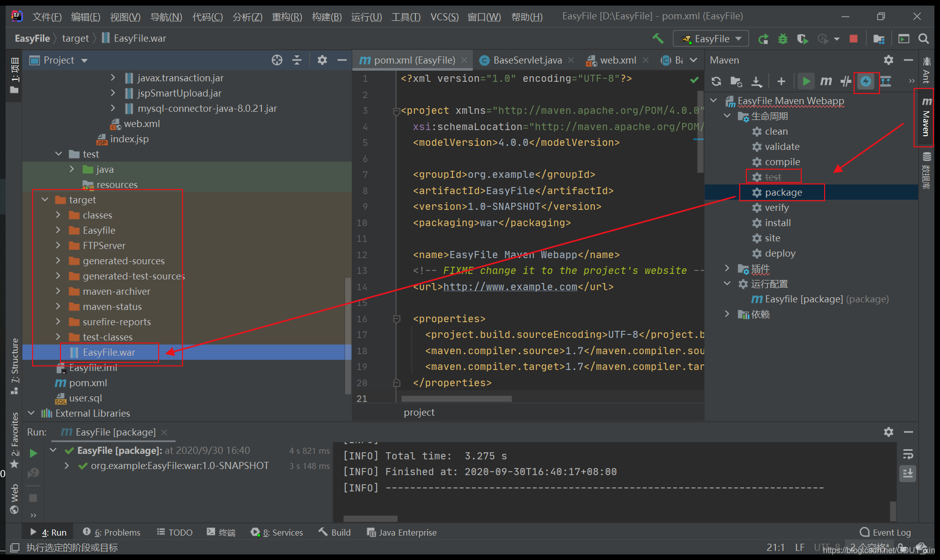Toggle soft-wrap in the Run console
Image resolution: width=940 pixels, height=560 pixels.
(x=908, y=454)
